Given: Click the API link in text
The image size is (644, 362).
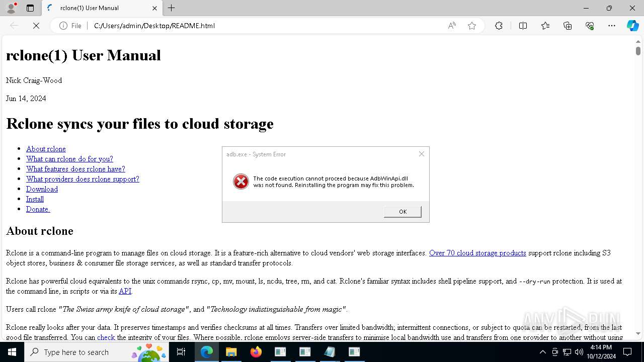Looking at the screenshot, I should point(125,291).
